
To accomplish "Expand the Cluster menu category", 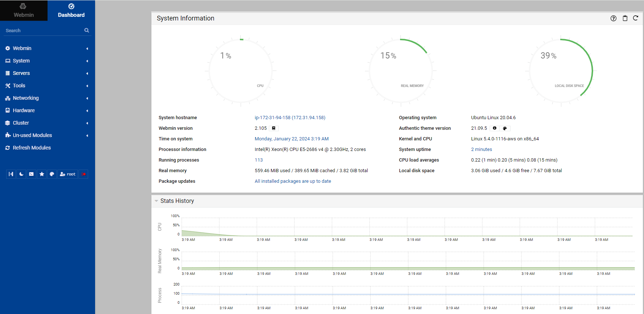I will (48, 123).
